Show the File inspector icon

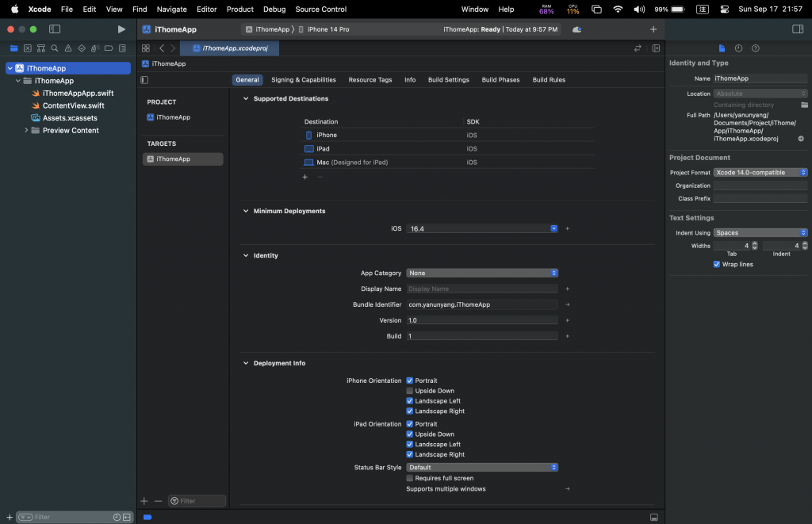pyautogui.click(x=722, y=48)
